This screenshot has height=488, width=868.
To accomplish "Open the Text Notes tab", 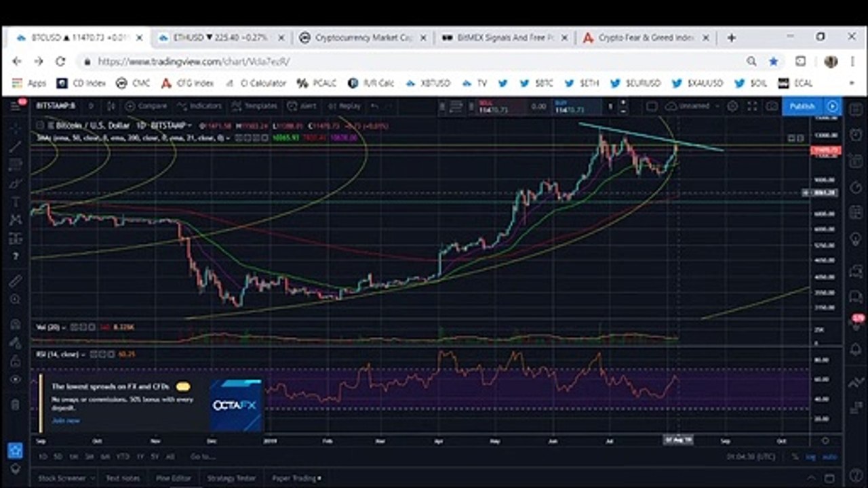I will (x=122, y=478).
